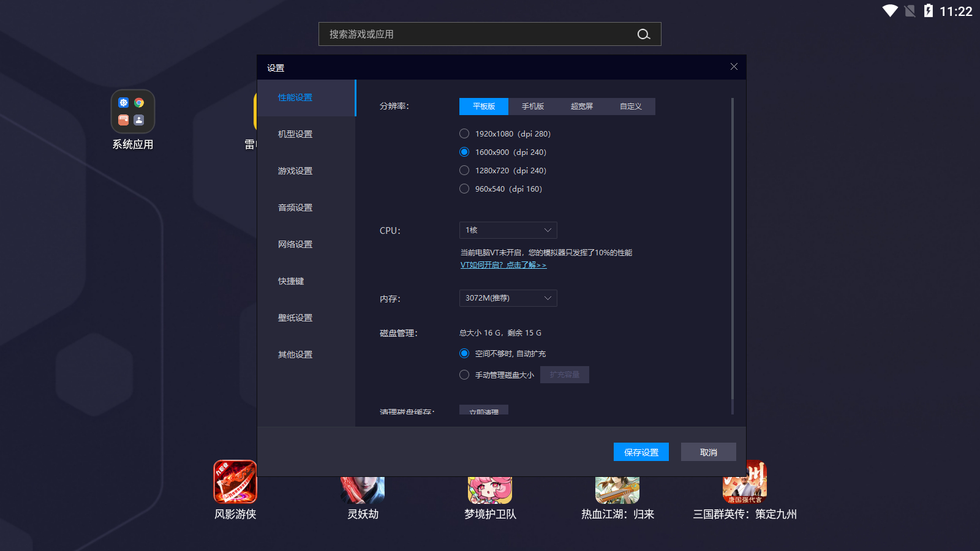Image resolution: width=980 pixels, height=551 pixels.
Task: Click the 搜索游戏或应用 search field
Action: (490, 34)
